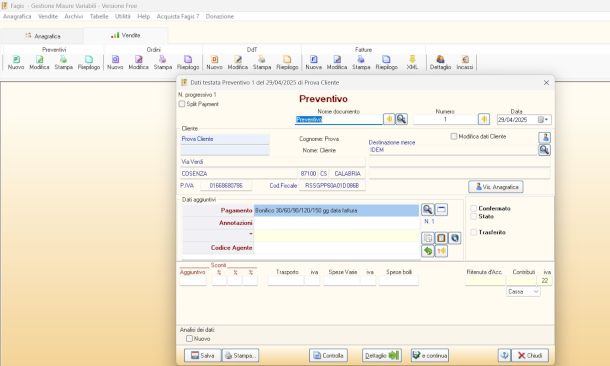Check the Trasferito checkbox

pyautogui.click(x=473, y=232)
